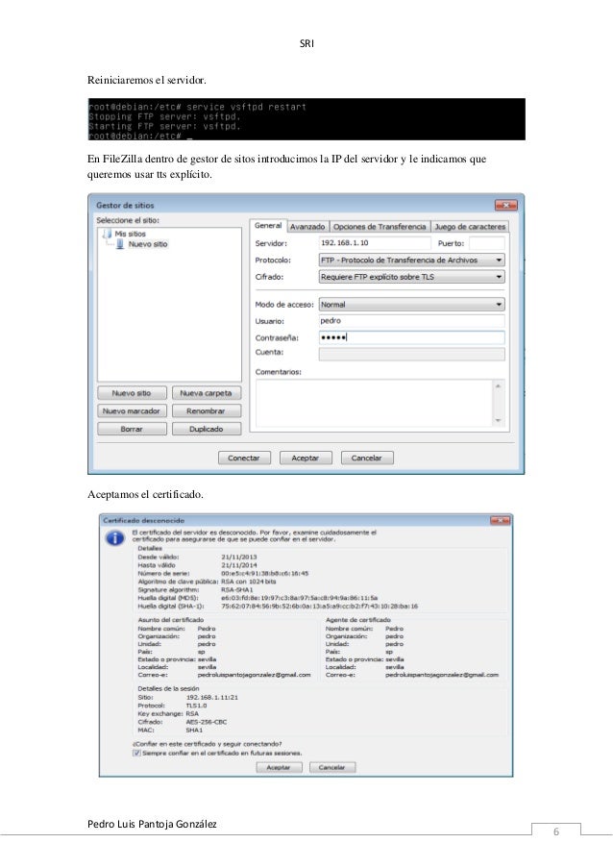The height and width of the screenshot is (868, 613).
Task: Click Cancelar in Gestor de sitios
Action: (366, 458)
